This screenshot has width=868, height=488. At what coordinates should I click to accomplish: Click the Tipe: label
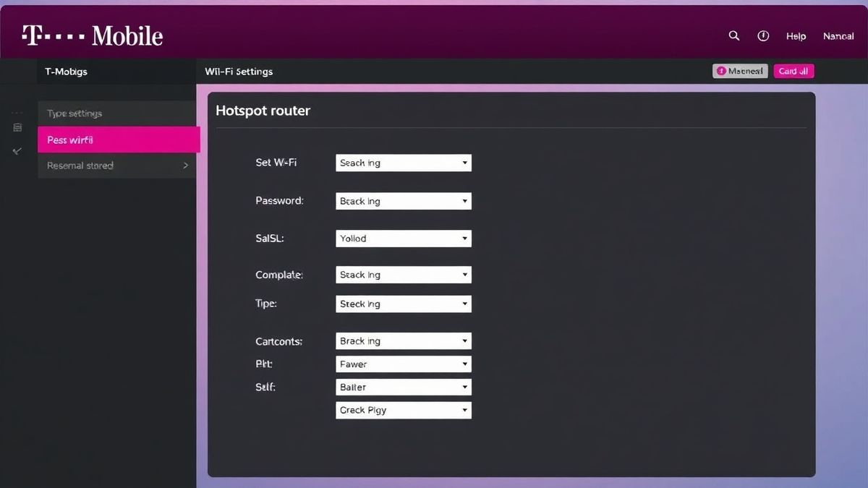click(x=266, y=304)
